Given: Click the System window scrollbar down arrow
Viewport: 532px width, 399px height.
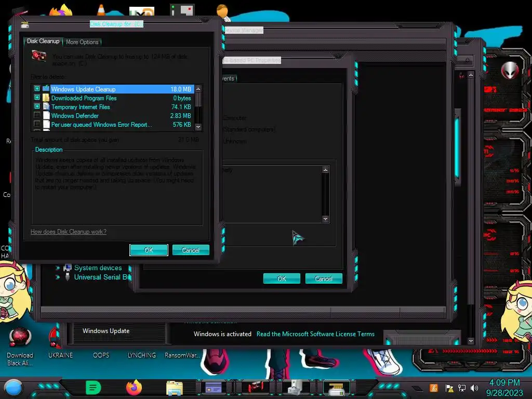Looking at the screenshot, I should [x=471, y=341].
